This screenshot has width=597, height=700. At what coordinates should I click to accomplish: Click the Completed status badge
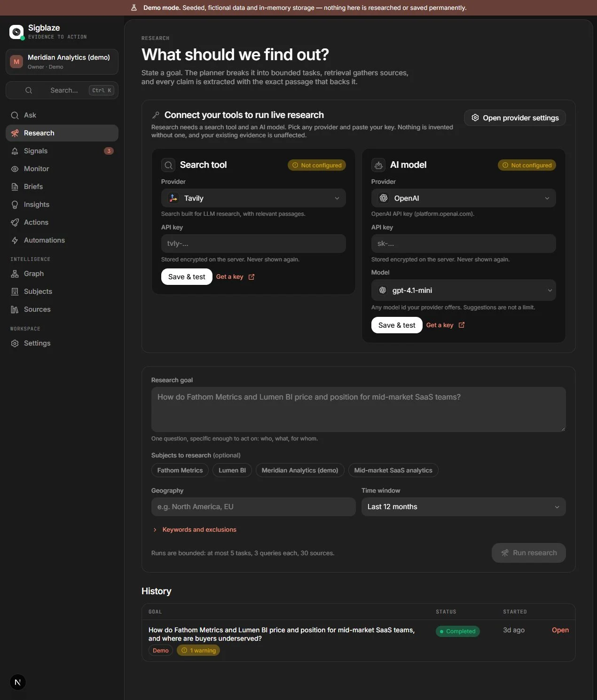[458, 631]
